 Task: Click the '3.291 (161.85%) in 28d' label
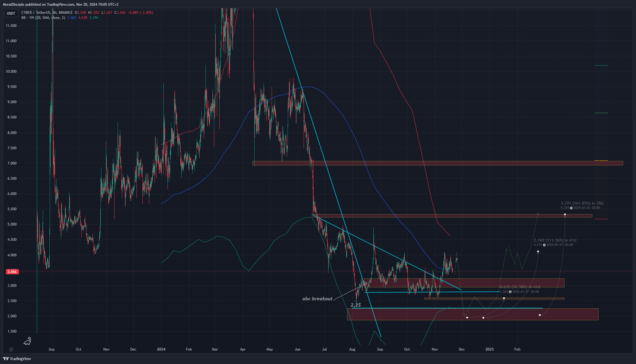click(x=582, y=203)
